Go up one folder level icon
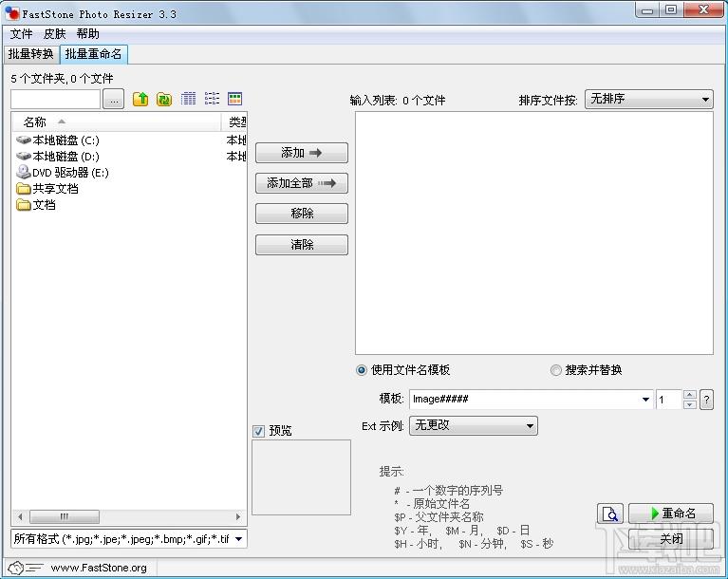This screenshot has width=728, height=579. 140,99
